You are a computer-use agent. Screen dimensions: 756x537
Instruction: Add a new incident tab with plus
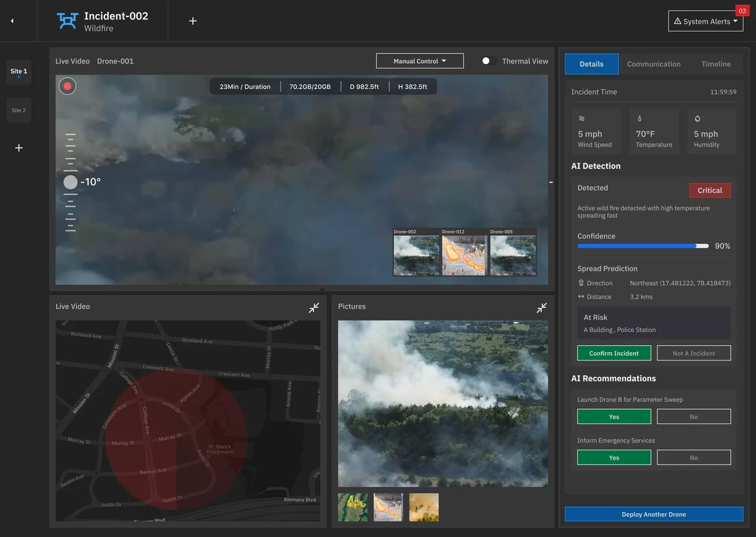point(193,21)
